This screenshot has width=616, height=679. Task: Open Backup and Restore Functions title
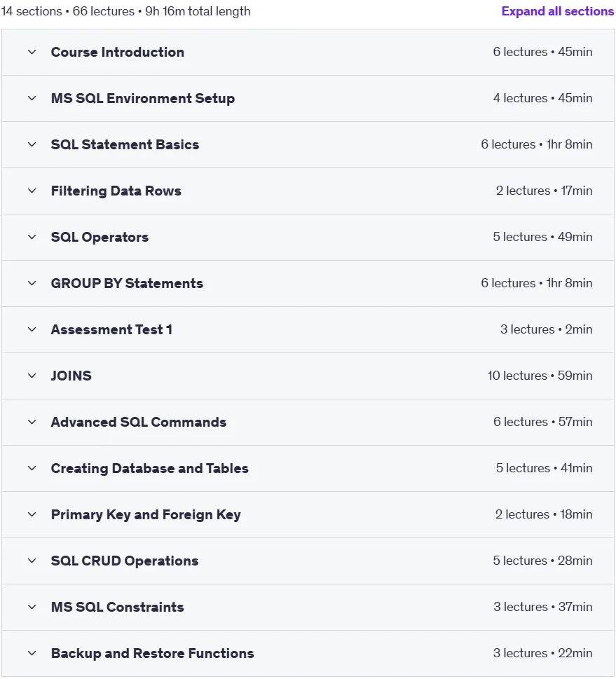coord(153,654)
